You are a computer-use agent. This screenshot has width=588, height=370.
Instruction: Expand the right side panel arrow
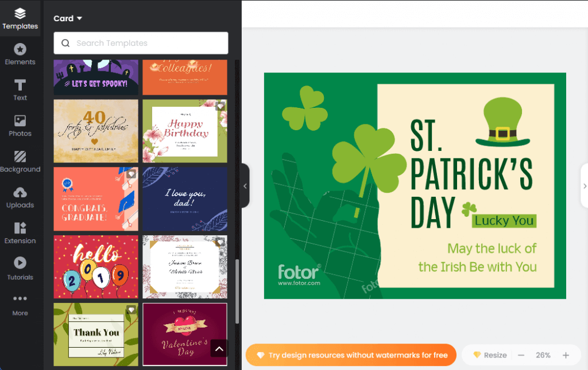point(584,186)
